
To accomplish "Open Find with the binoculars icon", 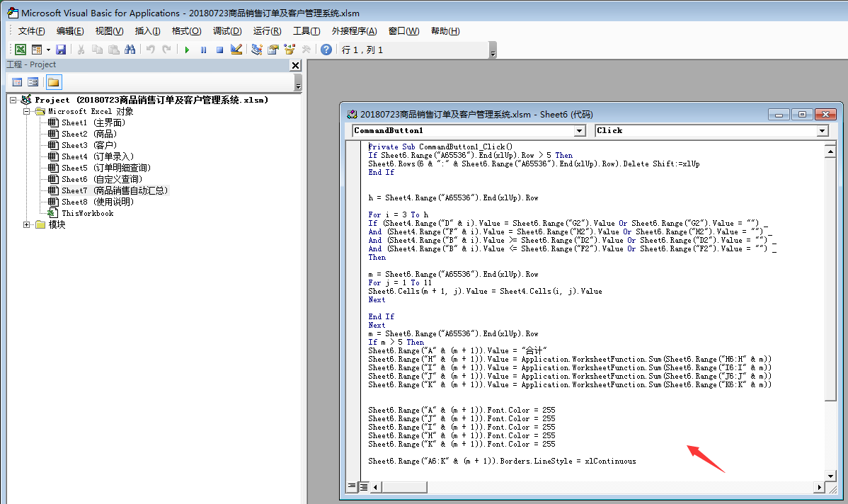I will pos(130,50).
